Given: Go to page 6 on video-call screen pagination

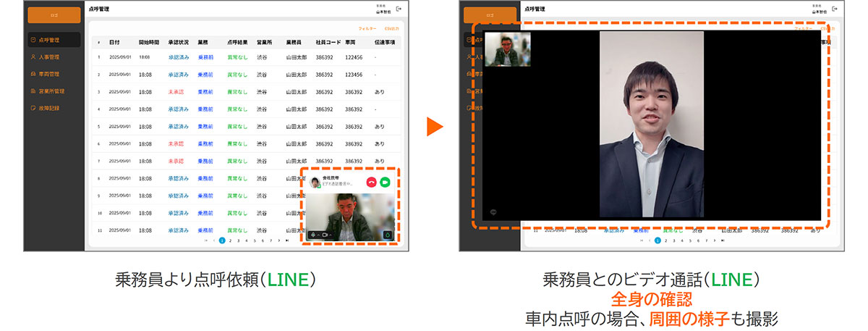Looking at the screenshot, I should pos(698,240).
